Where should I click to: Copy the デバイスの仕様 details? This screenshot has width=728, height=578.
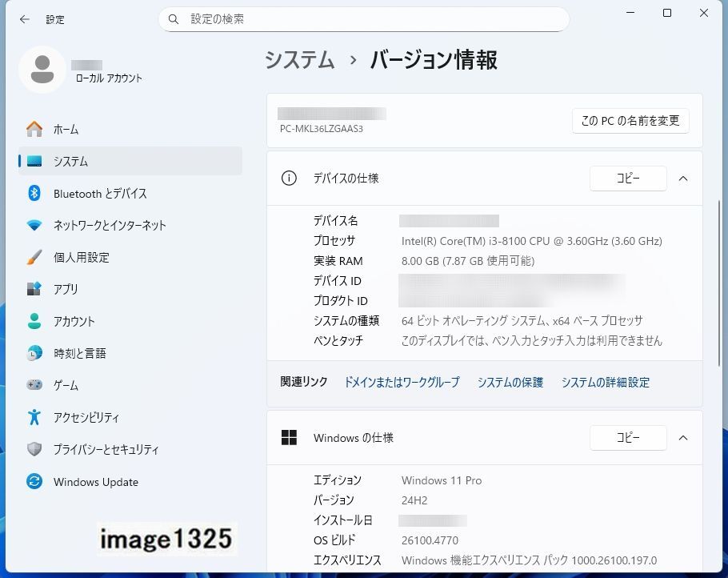[x=628, y=179]
